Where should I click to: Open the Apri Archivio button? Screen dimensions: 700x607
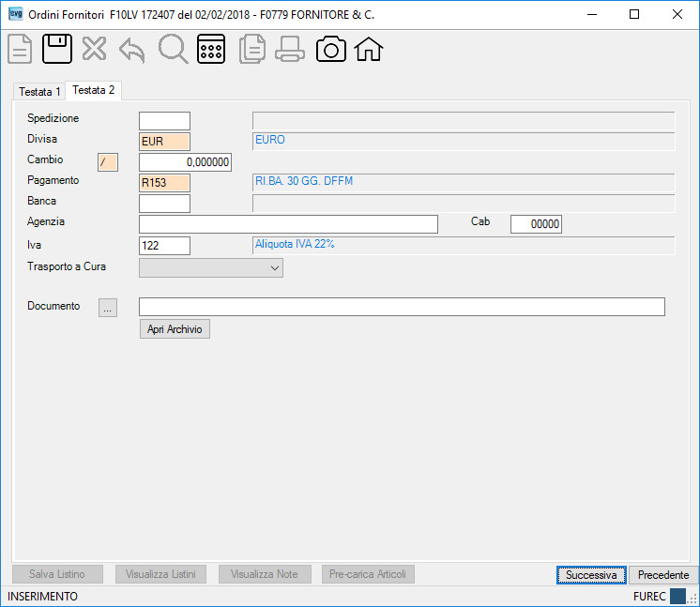(175, 329)
